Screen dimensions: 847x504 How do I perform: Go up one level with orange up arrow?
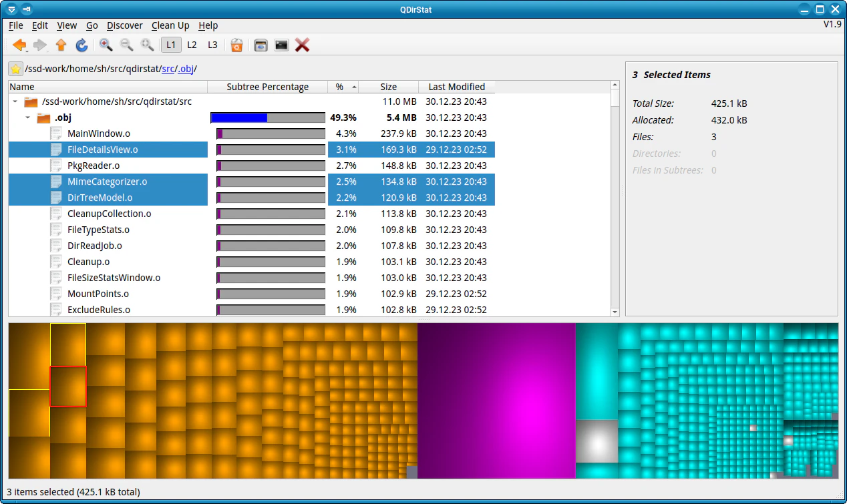click(61, 45)
